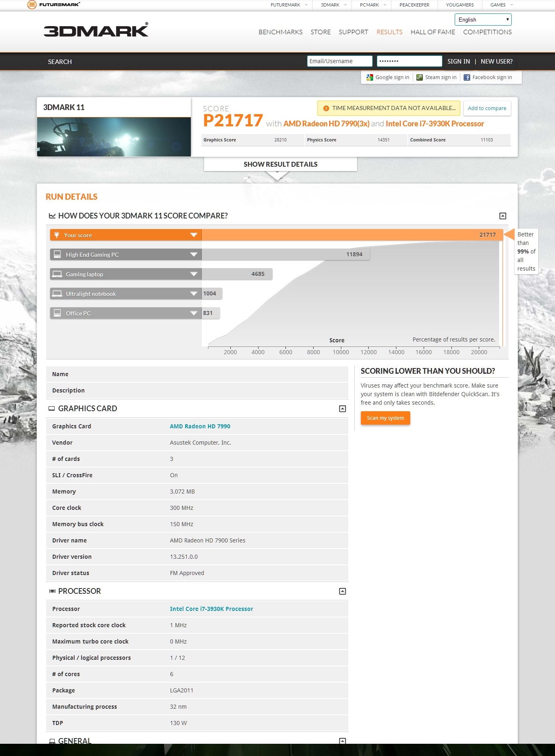Click the Futuremark logo icon
This screenshot has width=555, height=756.
pyautogui.click(x=31, y=4)
